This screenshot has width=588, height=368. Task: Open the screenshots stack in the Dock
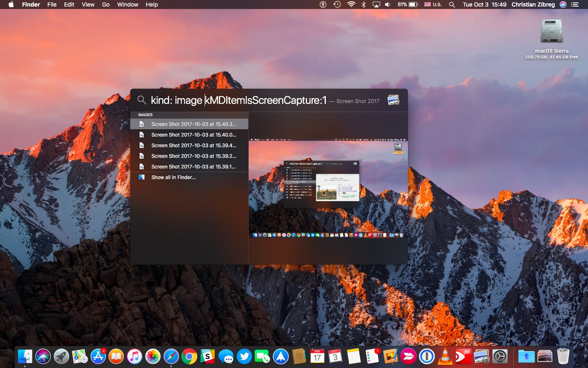pos(545,357)
